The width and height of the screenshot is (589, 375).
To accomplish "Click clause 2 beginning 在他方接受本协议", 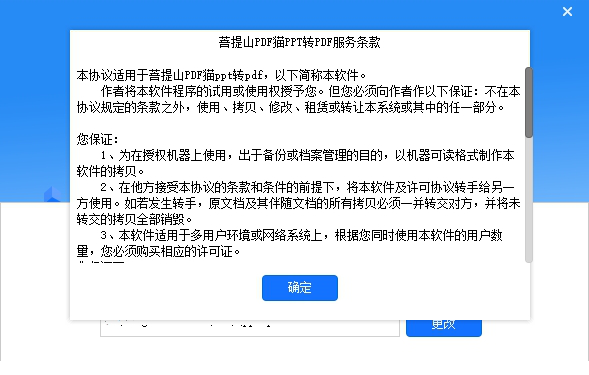I will coord(299,203).
